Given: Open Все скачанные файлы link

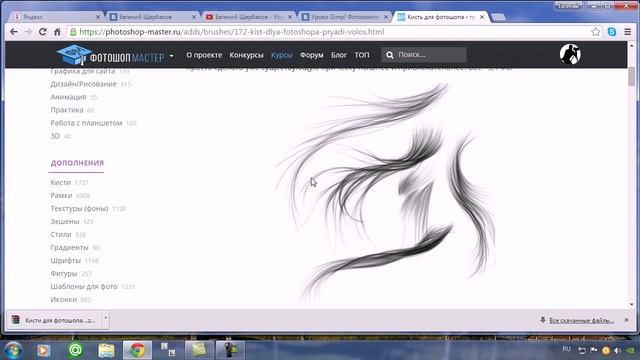Looking at the screenshot, I should 581,320.
